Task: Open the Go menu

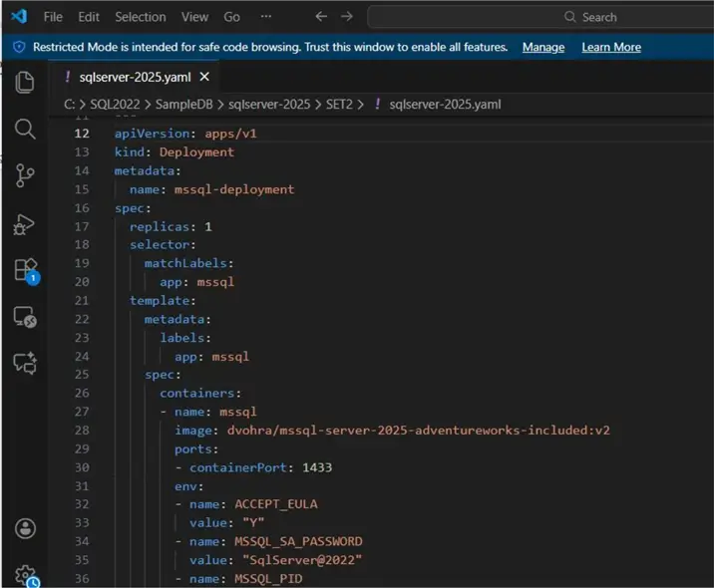Action: point(231,17)
